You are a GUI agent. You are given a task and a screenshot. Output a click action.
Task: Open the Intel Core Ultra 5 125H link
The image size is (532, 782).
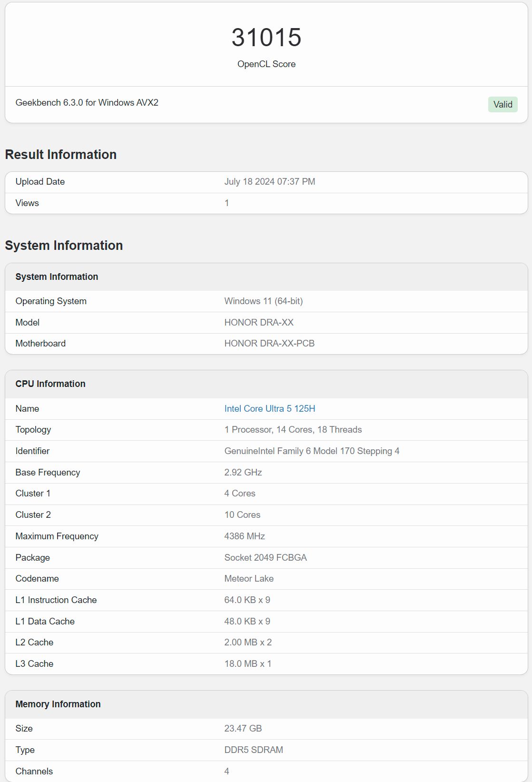[x=269, y=408]
